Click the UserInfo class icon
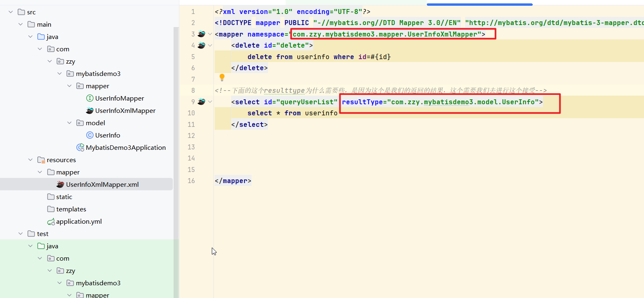 [90, 135]
